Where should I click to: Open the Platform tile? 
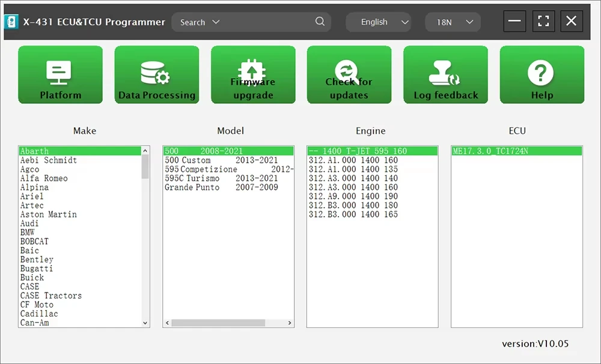(x=60, y=74)
